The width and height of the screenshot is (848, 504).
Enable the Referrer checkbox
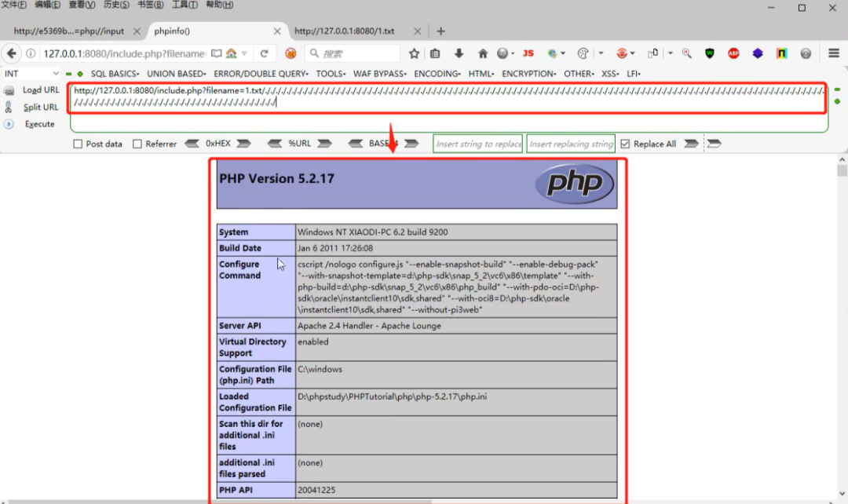(x=137, y=144)
